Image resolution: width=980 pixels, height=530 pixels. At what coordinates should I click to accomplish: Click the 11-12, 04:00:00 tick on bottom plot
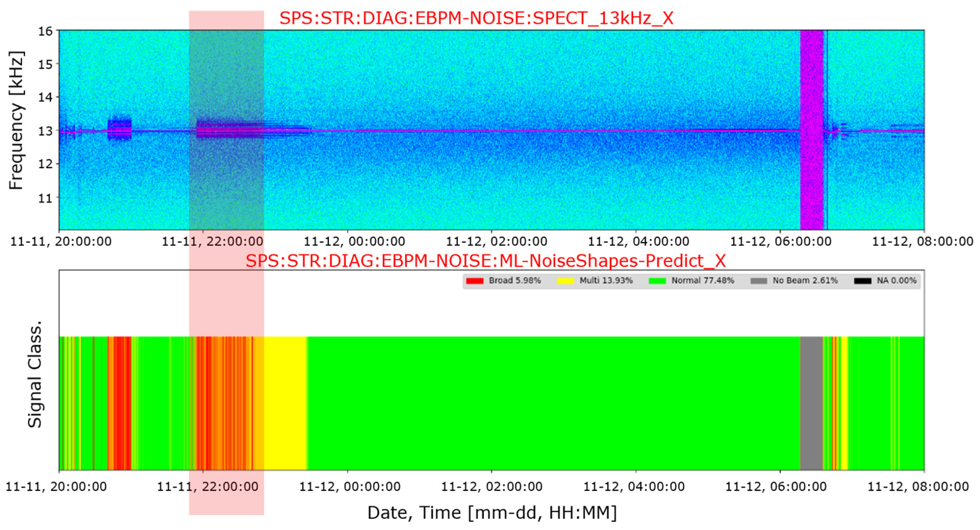[634, 487]
